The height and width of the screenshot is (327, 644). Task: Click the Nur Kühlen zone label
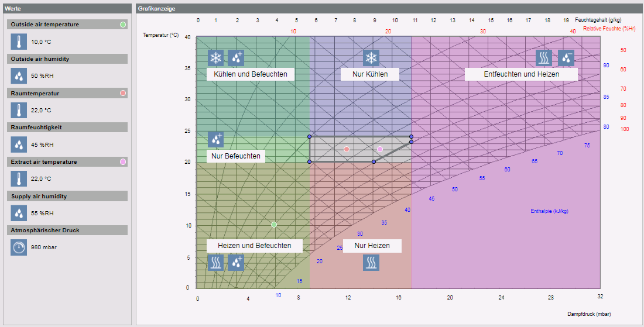[x=370, y=74]
